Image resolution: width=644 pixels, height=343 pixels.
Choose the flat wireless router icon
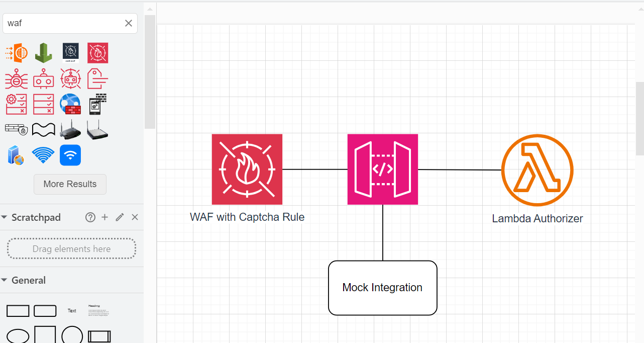coord(97,130)
